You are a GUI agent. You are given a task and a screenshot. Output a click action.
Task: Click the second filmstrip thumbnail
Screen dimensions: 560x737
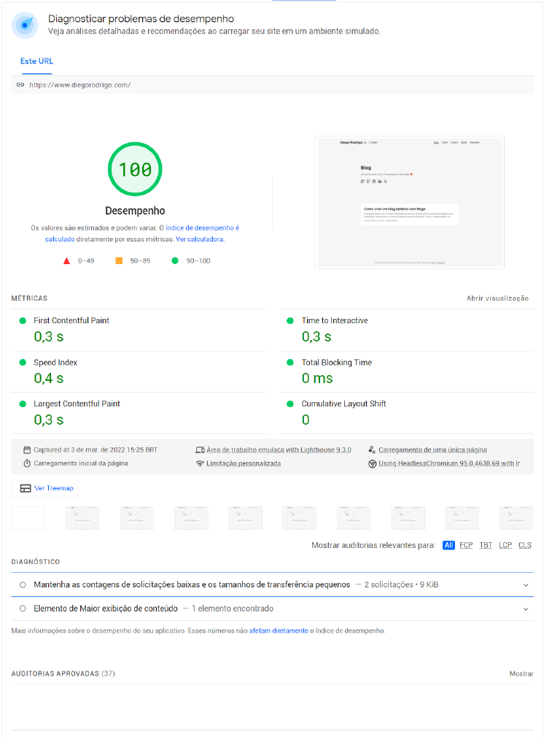pos(82,518)
